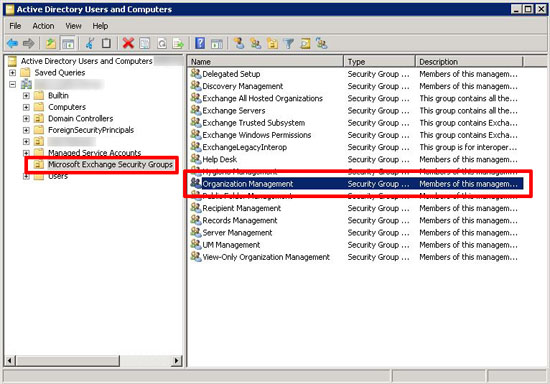This screenshot has width=550, height=384.
Task: Select Microsoft Exchange Security Groups in the tree
Action: [110, 164]
